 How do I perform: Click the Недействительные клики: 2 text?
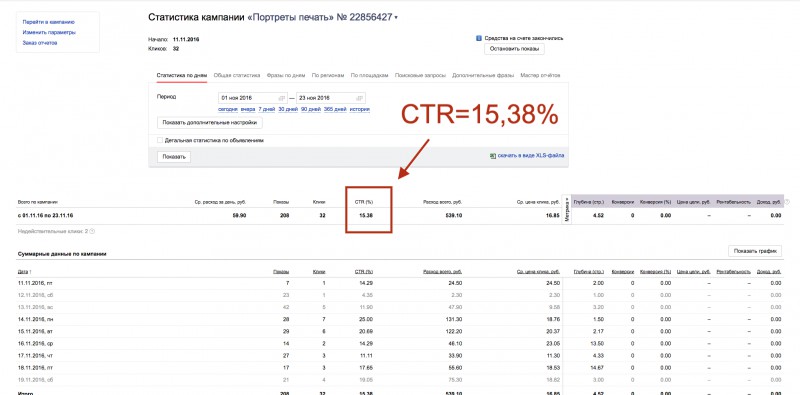click(53, 231)
